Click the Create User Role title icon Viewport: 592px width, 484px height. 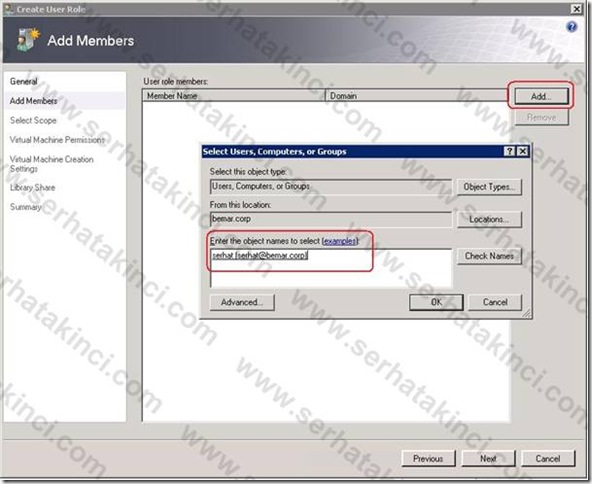pos(9,9)
